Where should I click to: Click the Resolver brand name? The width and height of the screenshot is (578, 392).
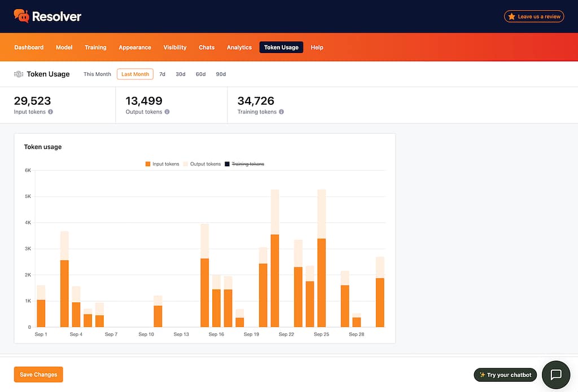click(56, 16)
